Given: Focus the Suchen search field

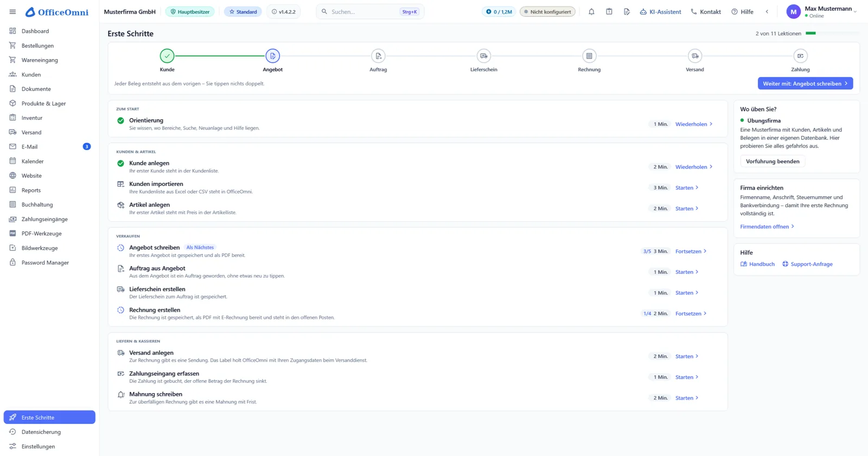Looking at the screenshot, I should coord(370,11).
